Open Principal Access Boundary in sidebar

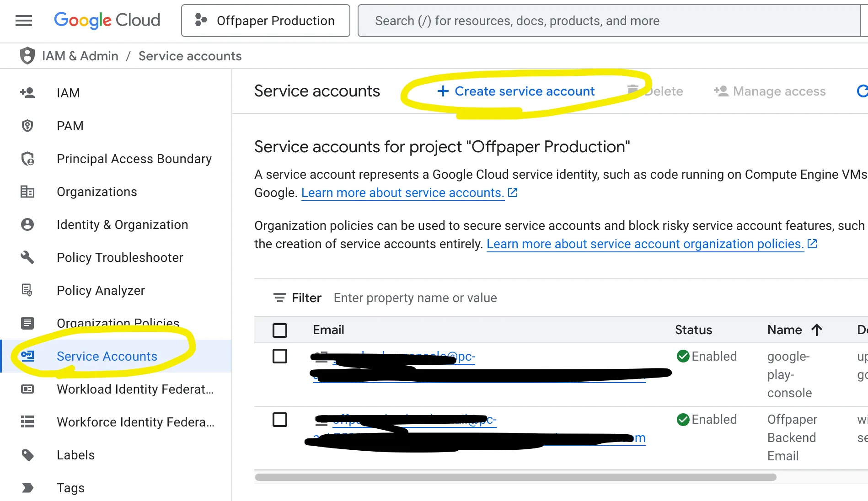134,159
